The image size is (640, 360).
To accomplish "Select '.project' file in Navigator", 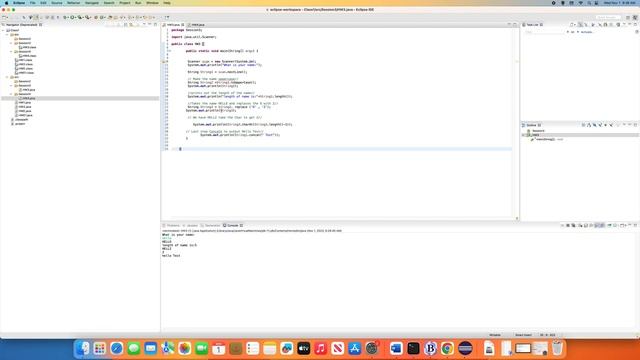I will click(18, 124).
